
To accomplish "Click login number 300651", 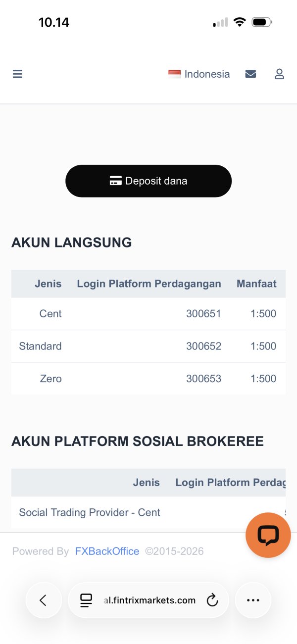I will [x=203, y=314].
